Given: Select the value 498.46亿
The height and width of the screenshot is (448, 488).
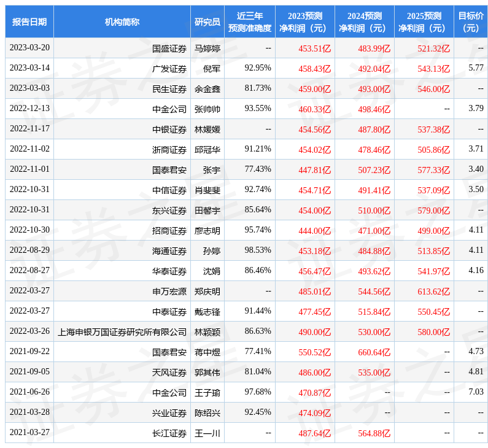Looking at the screenshot, I should [374, 109].
